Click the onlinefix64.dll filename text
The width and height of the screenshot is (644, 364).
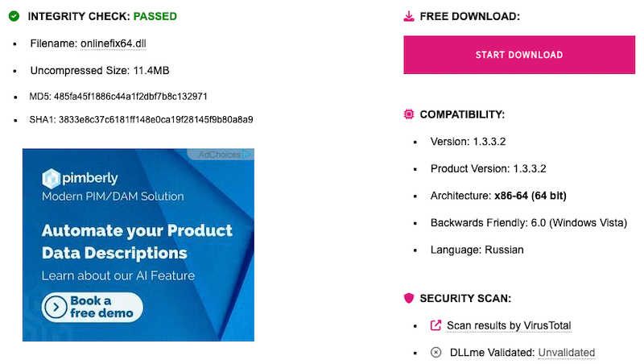pos(114,43)
